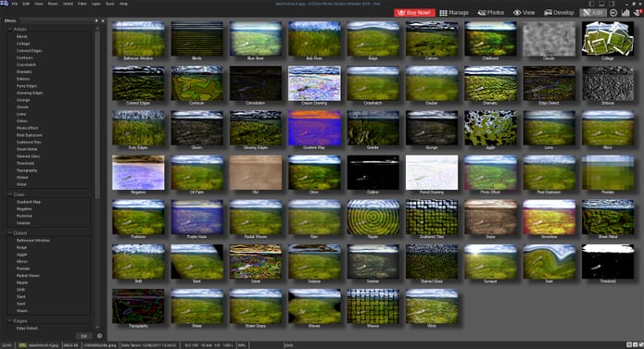Open the Dashboard bar chart icon

[625, 12]
